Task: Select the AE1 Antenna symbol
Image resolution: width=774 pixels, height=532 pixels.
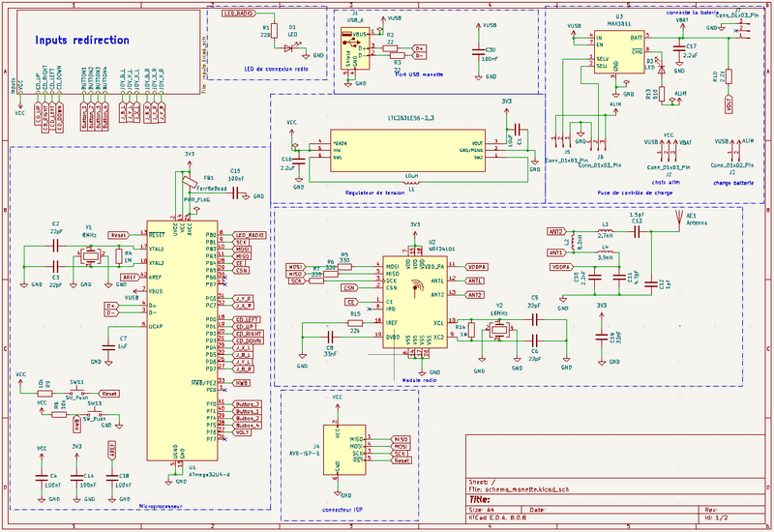Action: (680, 220)
